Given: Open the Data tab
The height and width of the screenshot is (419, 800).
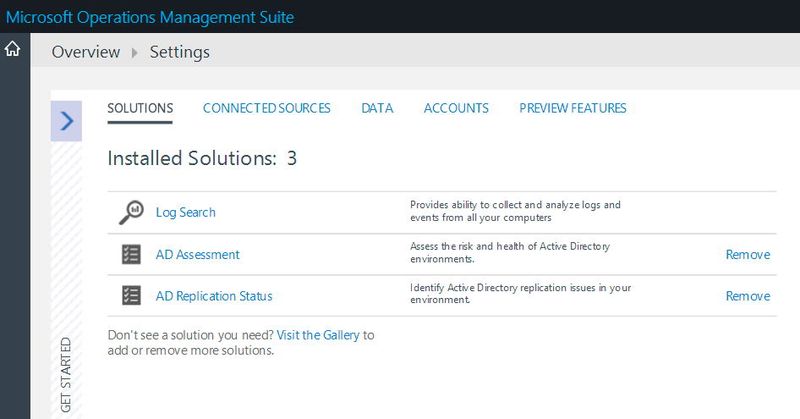Looking at the screenshot, I should [377, 108].
